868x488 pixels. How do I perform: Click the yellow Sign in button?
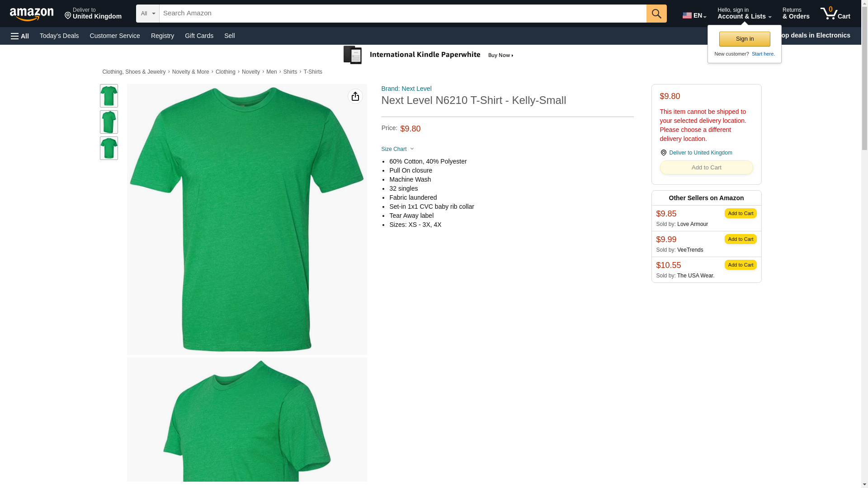[744, 39]
